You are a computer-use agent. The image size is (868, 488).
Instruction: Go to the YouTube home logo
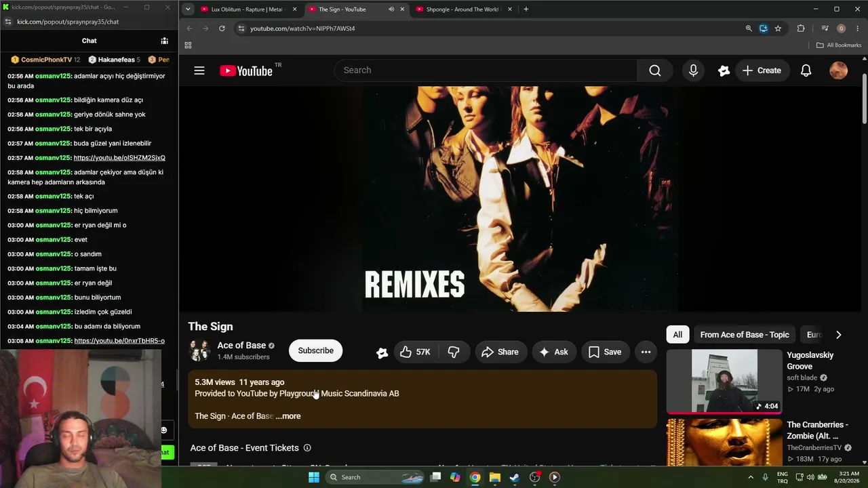246,70
